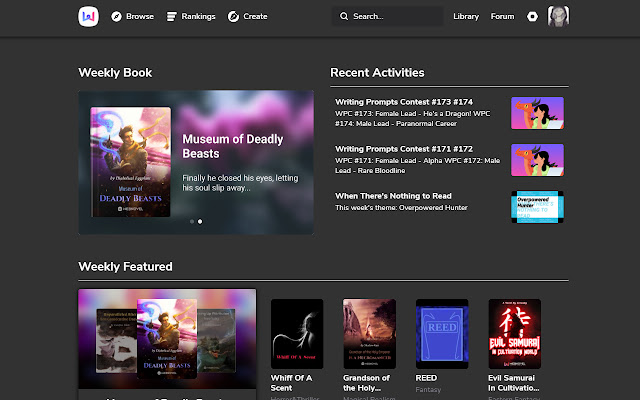Open the Browse compass icon
Viewport: 640px width, 400px height.
coord(116,17)
